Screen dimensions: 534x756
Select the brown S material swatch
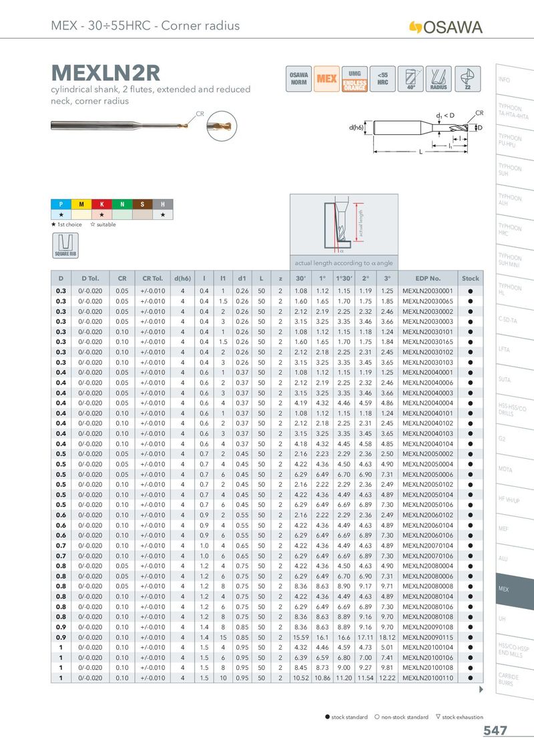click(x=143, y=204)
